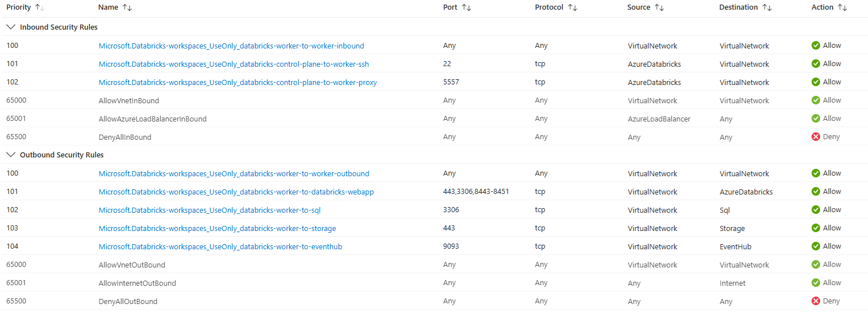The height and width of the screenshot is (312, 868).
Task: Collapse the Inbound Security Rules section
Action: coord(11,27)
